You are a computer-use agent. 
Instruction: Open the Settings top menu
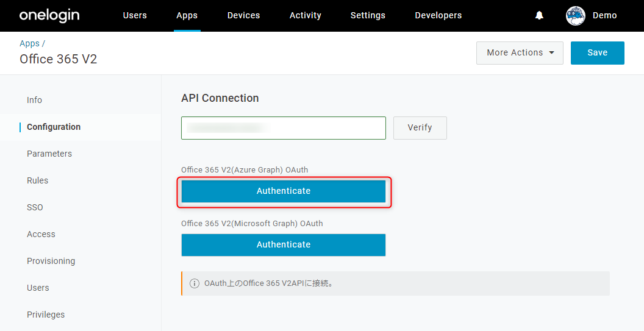(x=368, y=16)
